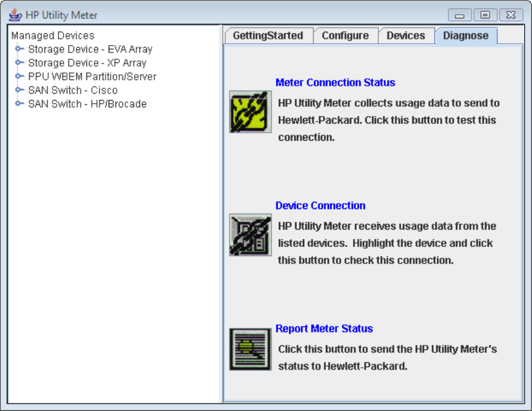The height and width of the screenshot is (411, 532).
Task: Expand Storage Device - XP Array node
Action: (19, 62)
